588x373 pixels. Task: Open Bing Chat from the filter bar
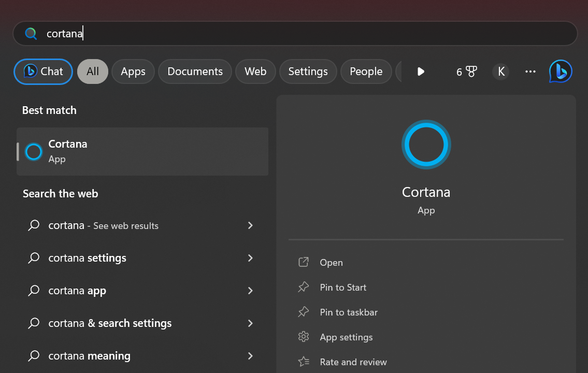[43, 71]
